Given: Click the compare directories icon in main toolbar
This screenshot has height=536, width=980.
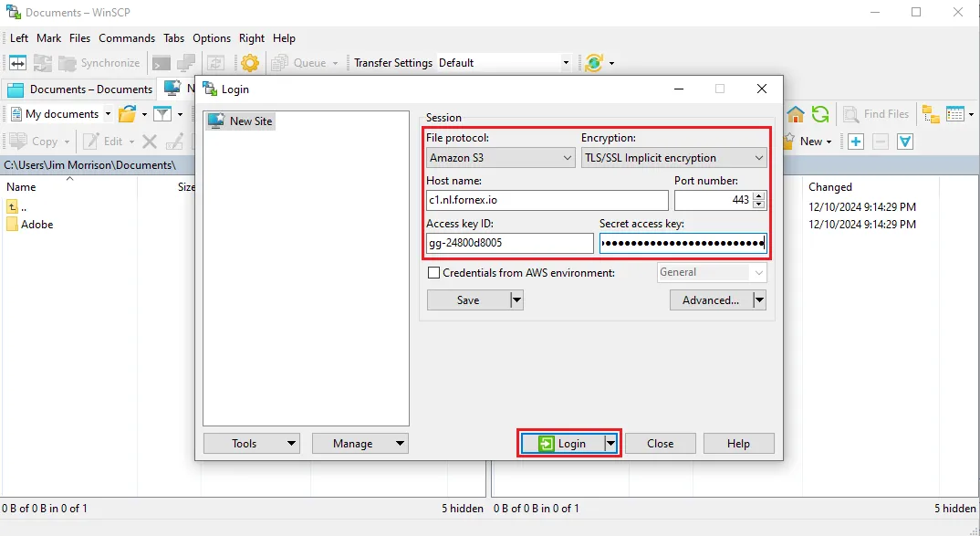Looking at the screenshot, I should tap(17, 63).
